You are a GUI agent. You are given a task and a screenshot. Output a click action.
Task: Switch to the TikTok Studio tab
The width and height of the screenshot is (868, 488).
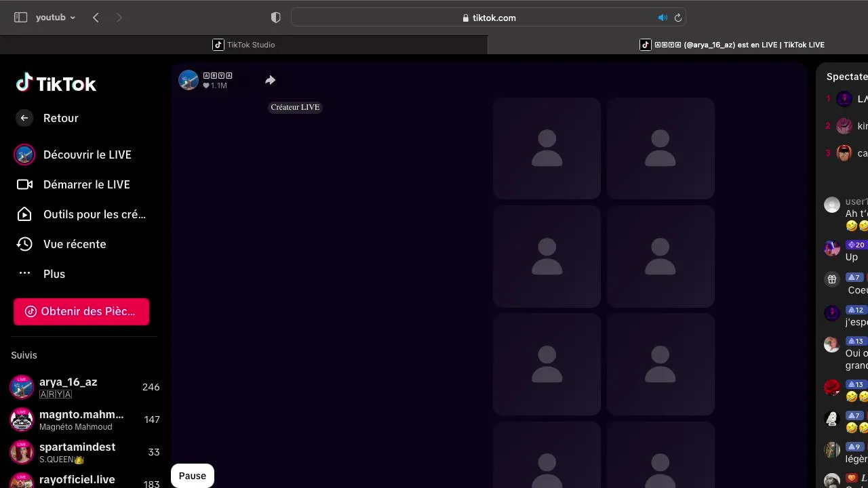243,45
